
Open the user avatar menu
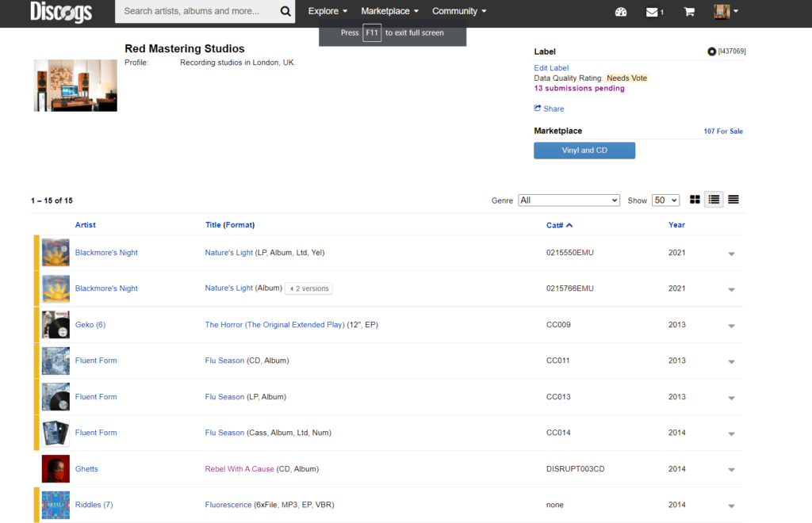(x=726, y=11)
